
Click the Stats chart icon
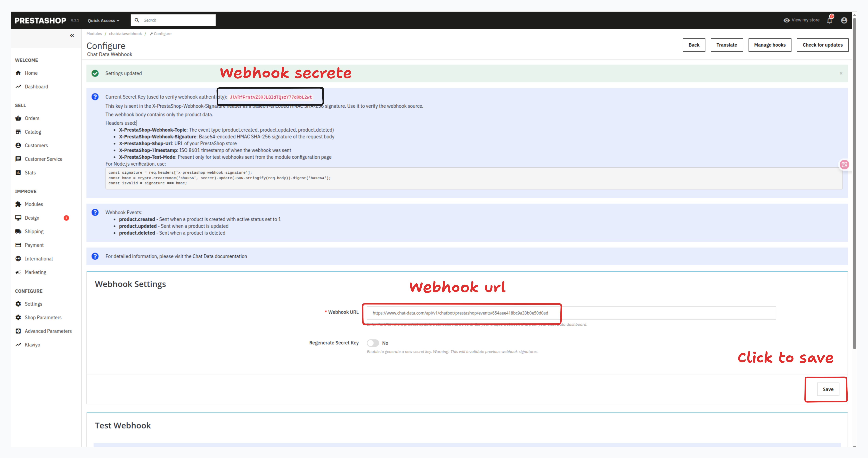coord(18,172)
